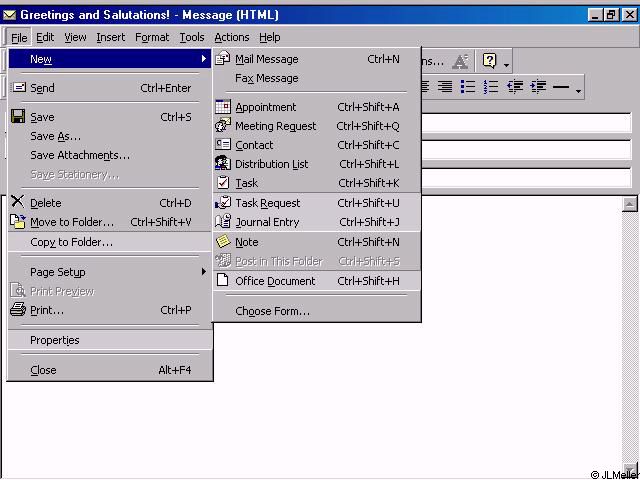Image resolution: width=640 pixels, height=480 pixels.
Task: Insert a horizontal line
Action: [x=561, y=88]
